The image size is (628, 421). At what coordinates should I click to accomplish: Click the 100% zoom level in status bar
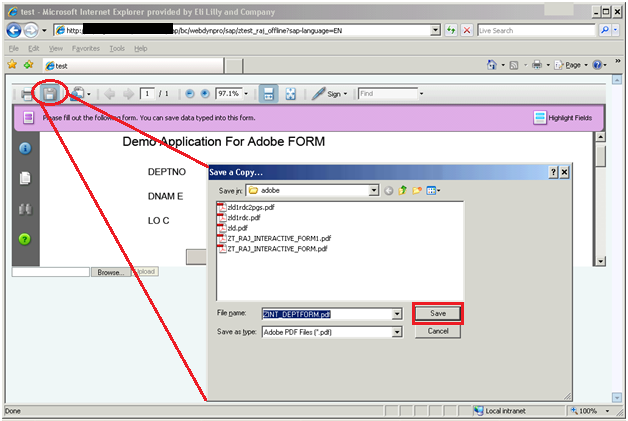click(x=588, y=411)
